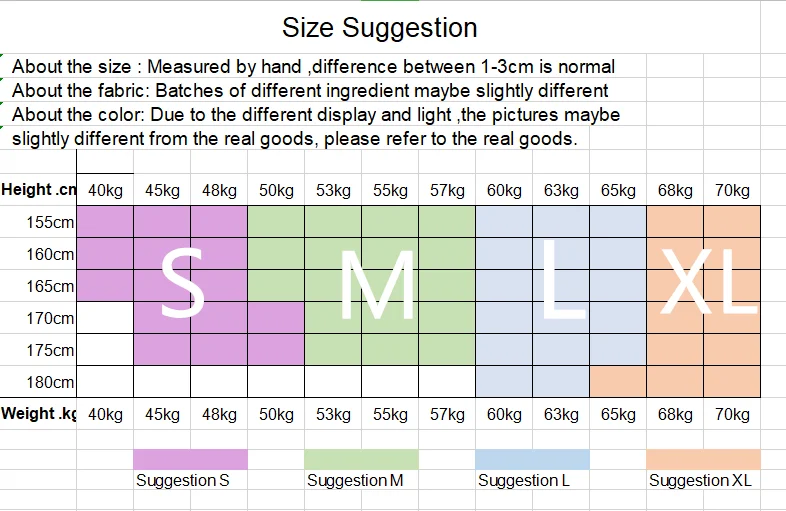Click the Height .cm header cell
Viewport: 786px width, 511px height.
pyautogui.click(x=39, y=190)
